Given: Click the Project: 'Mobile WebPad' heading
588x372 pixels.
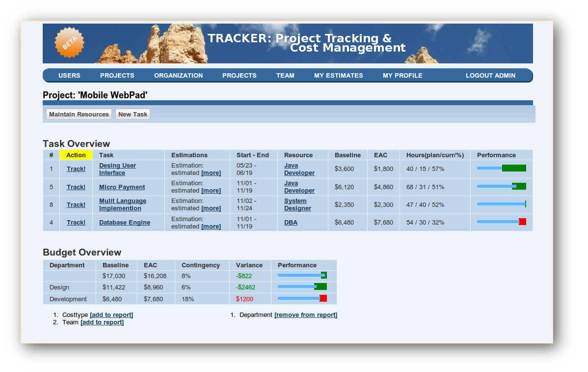Looking at the screenshot, I should coord(95,95).
